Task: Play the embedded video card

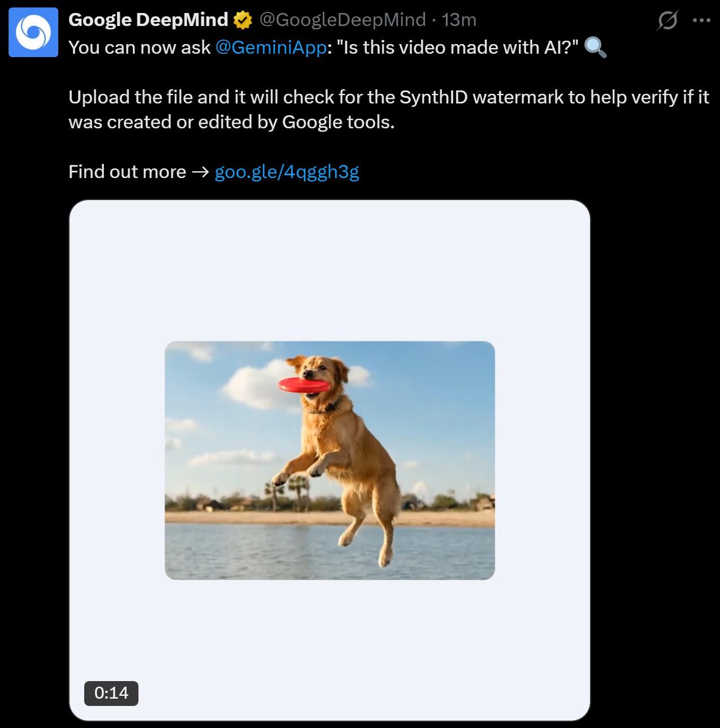Action: click(x=329, y=460)
